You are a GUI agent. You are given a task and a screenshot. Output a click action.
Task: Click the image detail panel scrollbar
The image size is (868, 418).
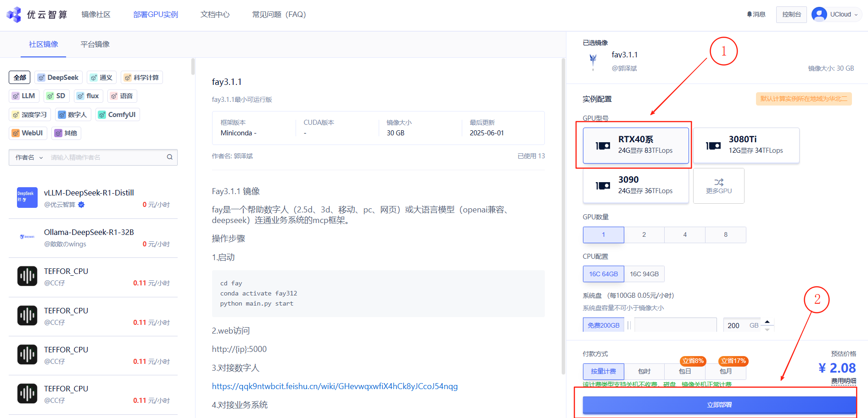coord(563,216)
